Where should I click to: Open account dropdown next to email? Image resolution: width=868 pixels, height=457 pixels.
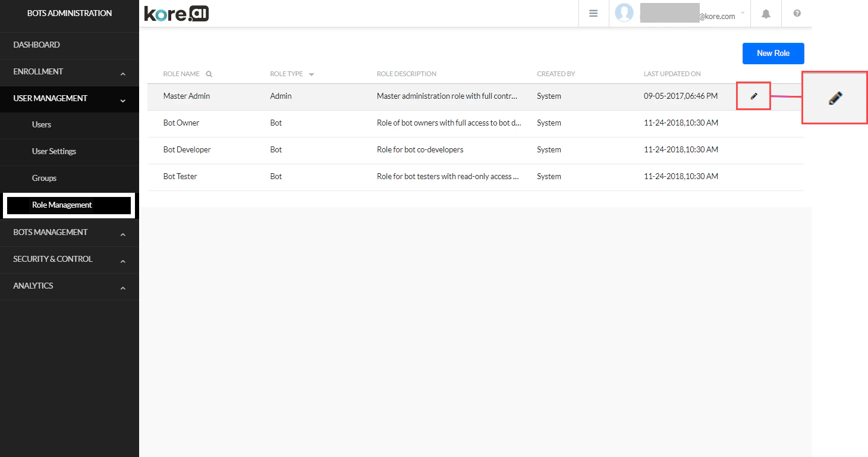click(x=743, y=12)
